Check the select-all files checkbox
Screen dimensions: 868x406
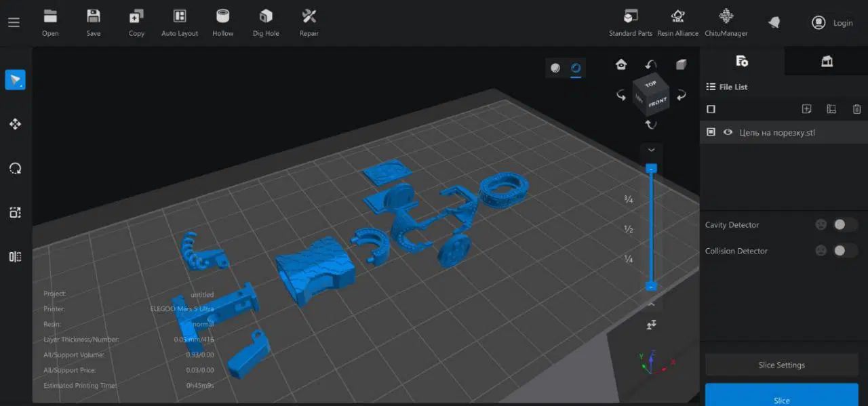[x=711, y=109]
